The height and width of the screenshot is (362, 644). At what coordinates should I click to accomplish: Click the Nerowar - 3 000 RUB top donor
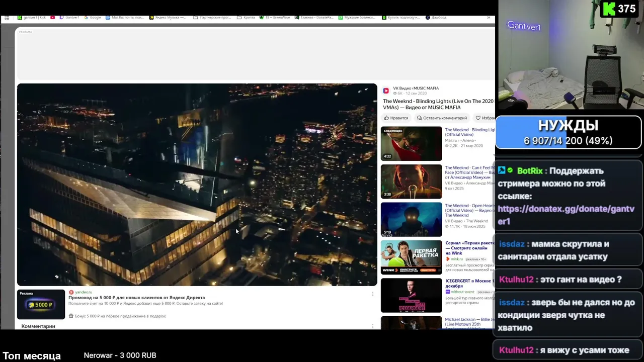coord(120,355)
